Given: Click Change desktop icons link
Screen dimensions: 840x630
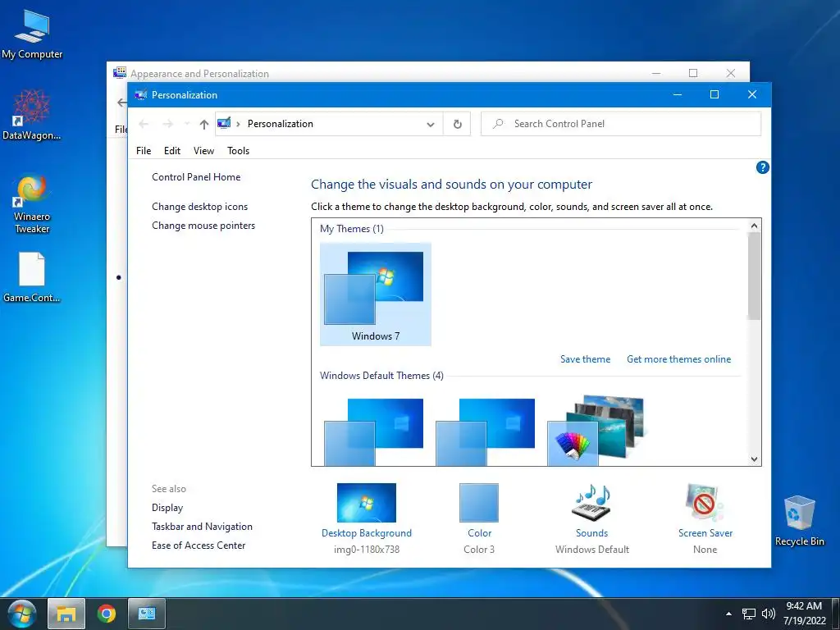Looking at the screenshot, I should click(x=200, y=206).
